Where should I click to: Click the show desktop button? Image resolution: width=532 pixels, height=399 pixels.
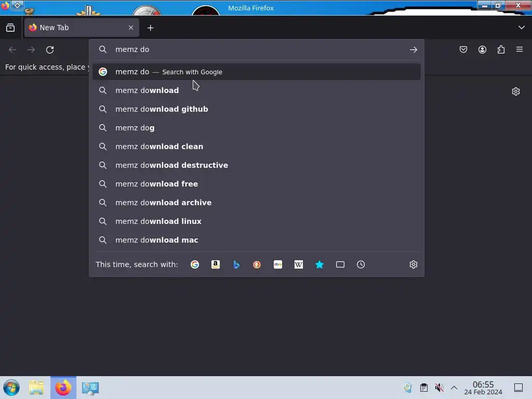[518, 388]
